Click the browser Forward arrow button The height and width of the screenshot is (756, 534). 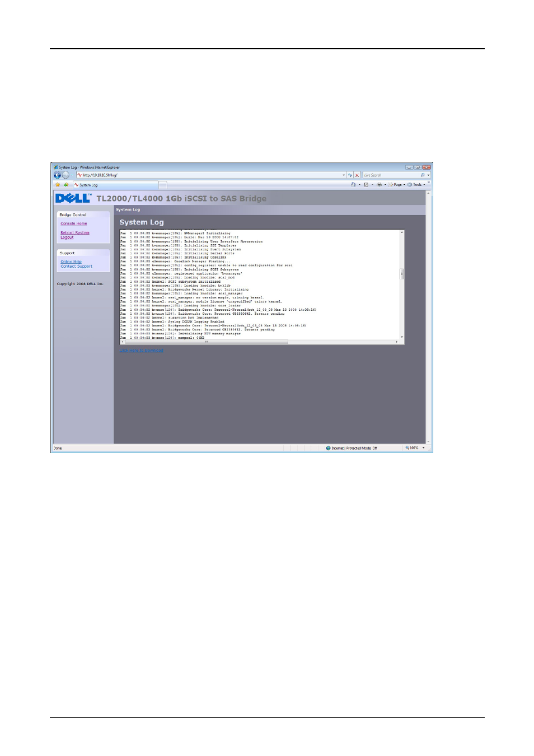pos(65,175)
